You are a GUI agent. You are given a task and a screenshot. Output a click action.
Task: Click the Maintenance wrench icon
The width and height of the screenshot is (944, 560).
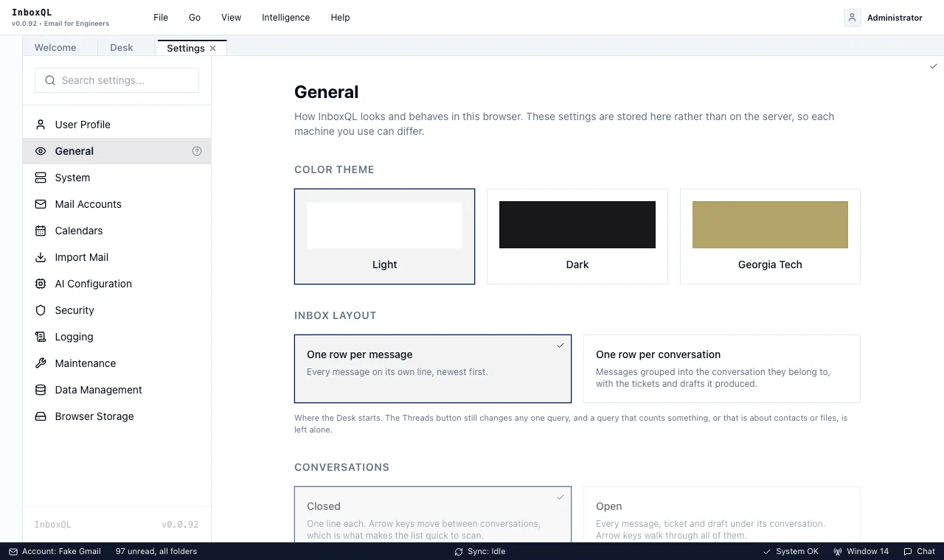coord(41,363)
